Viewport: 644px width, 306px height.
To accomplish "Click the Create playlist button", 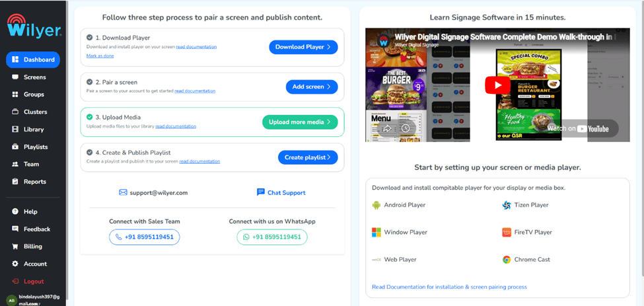I will (x=308, y=157).
